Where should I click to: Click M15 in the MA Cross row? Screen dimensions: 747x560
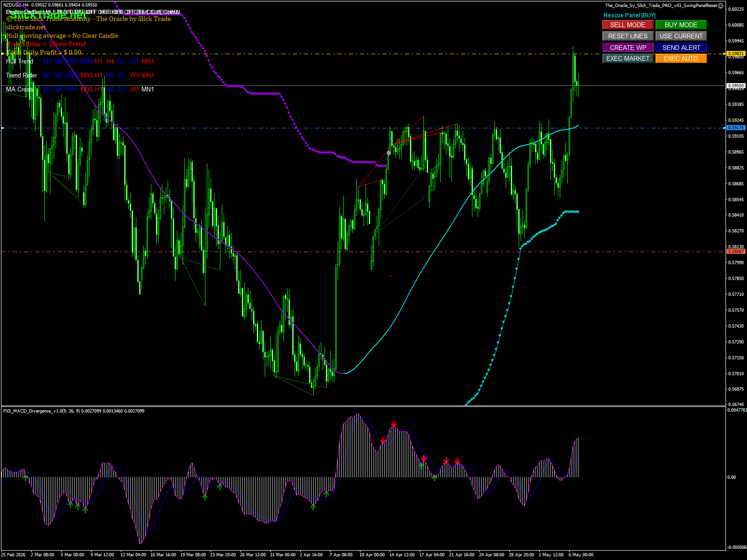click(72, 89)
